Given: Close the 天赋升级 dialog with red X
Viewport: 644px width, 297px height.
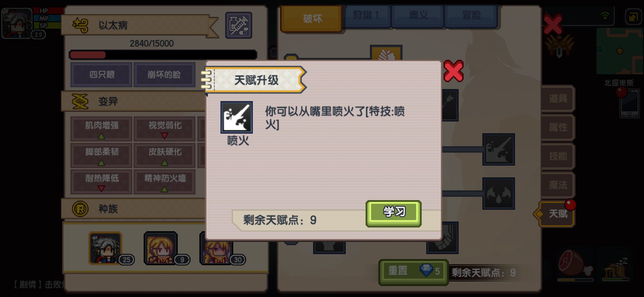Looking at the screenshot, I should (453, 71).
